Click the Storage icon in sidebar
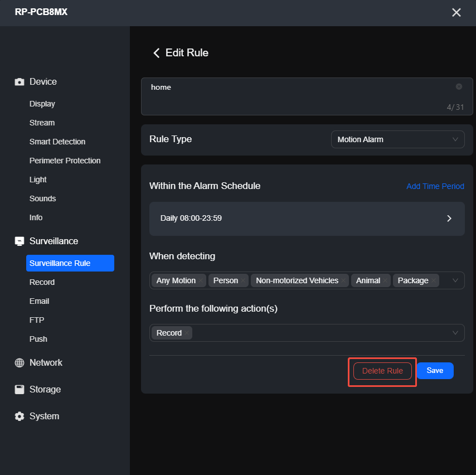The height and width of the screenshot is (475, 476). 19,389
